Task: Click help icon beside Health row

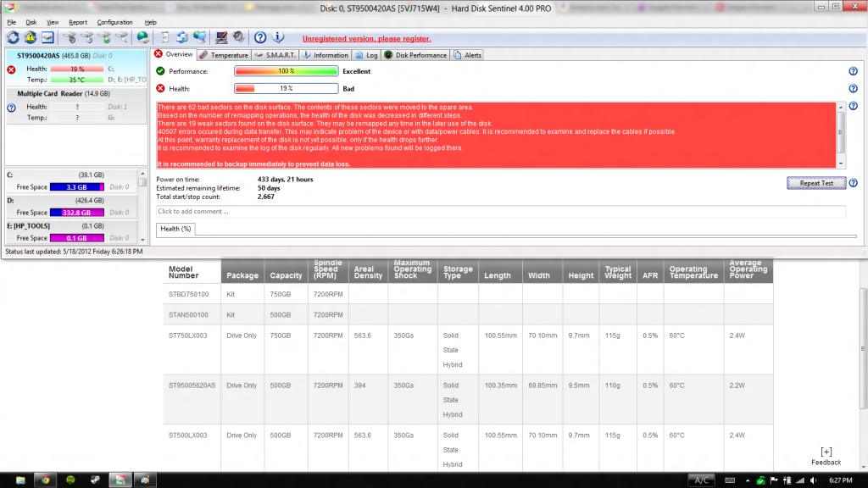Action: tap(853, 88)
